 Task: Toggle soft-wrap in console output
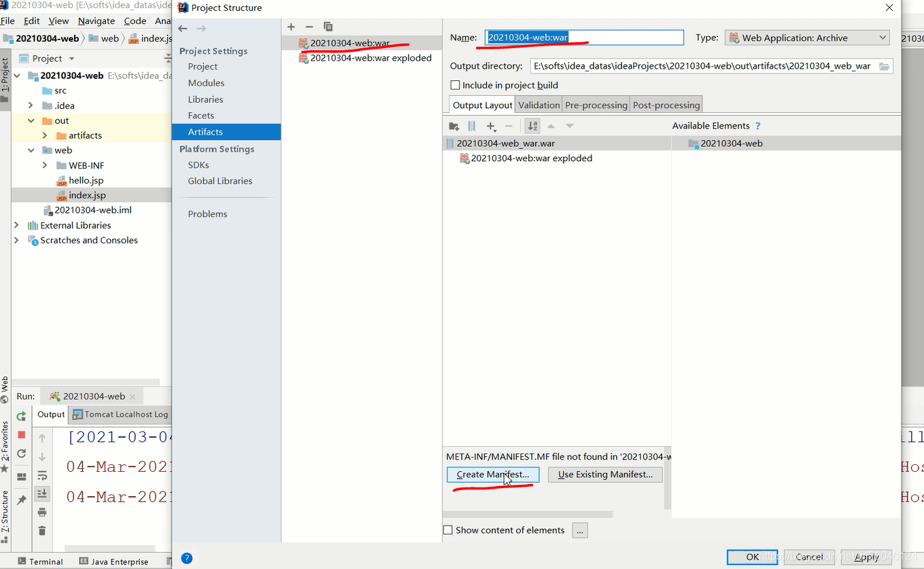42,475
